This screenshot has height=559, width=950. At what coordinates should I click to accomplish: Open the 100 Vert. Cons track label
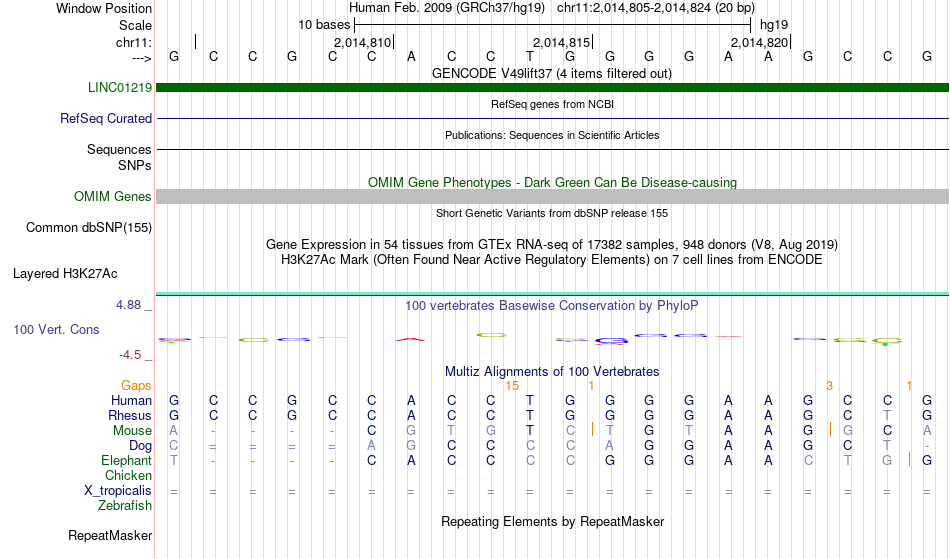tap(56, 329)
